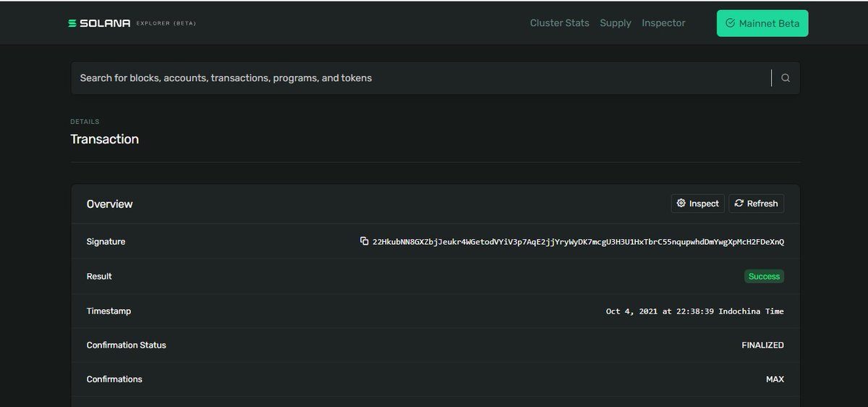Open the Inspector page

pyautogui.click(x=663, y=23)
